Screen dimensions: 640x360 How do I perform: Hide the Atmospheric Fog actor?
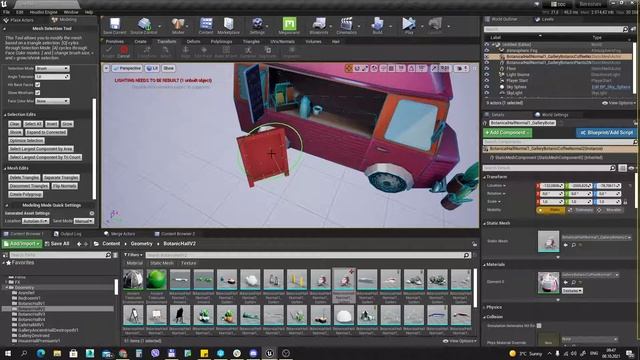pos(487,50)
